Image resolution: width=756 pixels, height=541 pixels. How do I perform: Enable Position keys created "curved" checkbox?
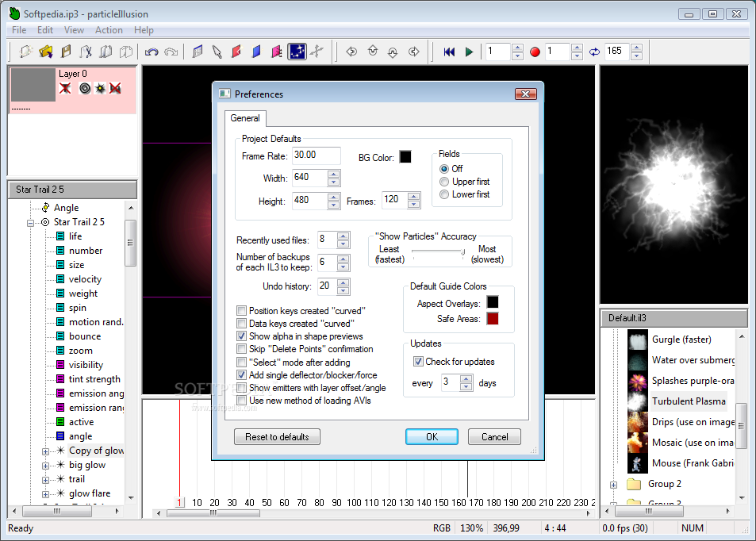(242, 311)
